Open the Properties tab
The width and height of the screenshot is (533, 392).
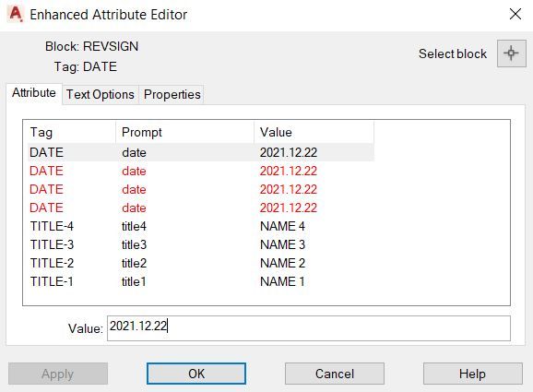(172, 94)
